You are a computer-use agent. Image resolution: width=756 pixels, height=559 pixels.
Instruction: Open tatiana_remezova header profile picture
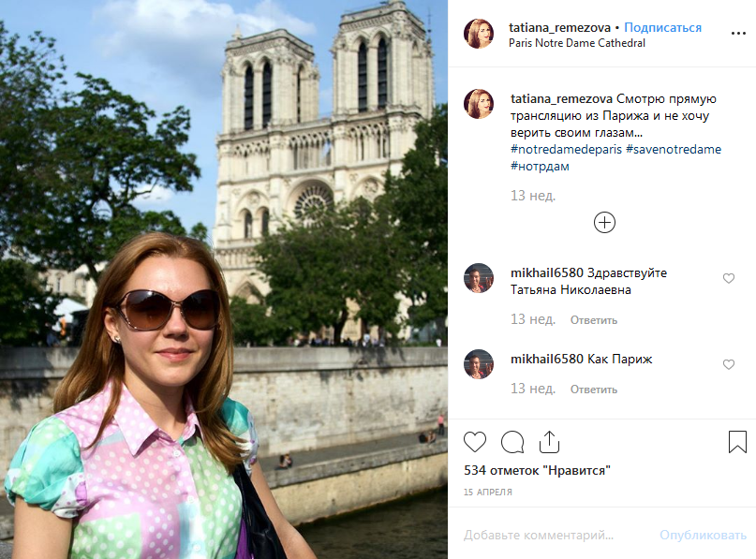click(479, 34)
